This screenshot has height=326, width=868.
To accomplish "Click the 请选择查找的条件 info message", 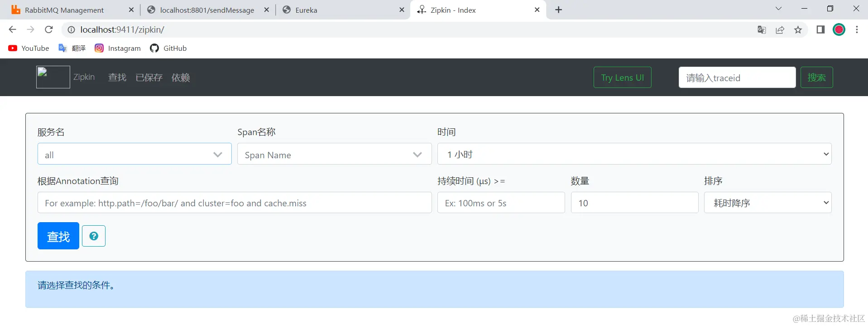I will coord(435,289).
